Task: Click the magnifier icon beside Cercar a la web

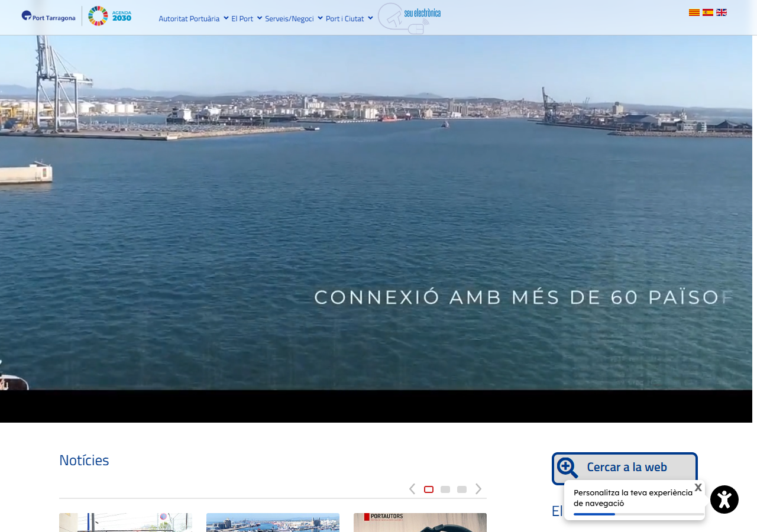Action: (x=567, y=468)
